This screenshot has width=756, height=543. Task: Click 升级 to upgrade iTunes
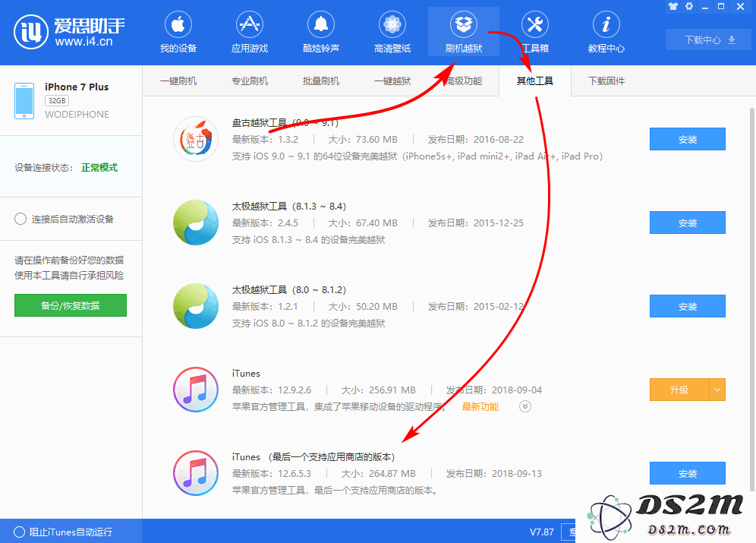(679, 390)
